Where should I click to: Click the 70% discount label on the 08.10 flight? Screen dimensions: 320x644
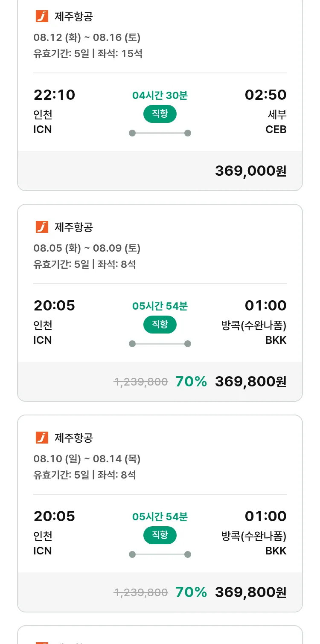(191, 592)
